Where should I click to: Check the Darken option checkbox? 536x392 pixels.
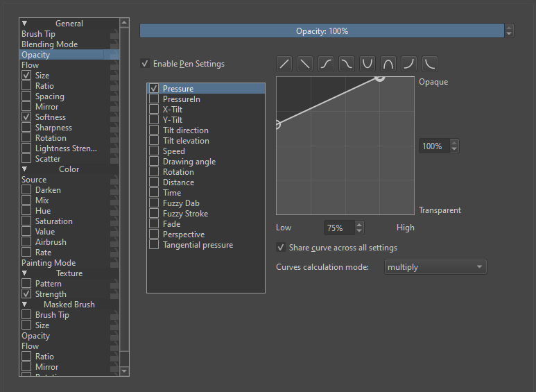click(26, 190)
